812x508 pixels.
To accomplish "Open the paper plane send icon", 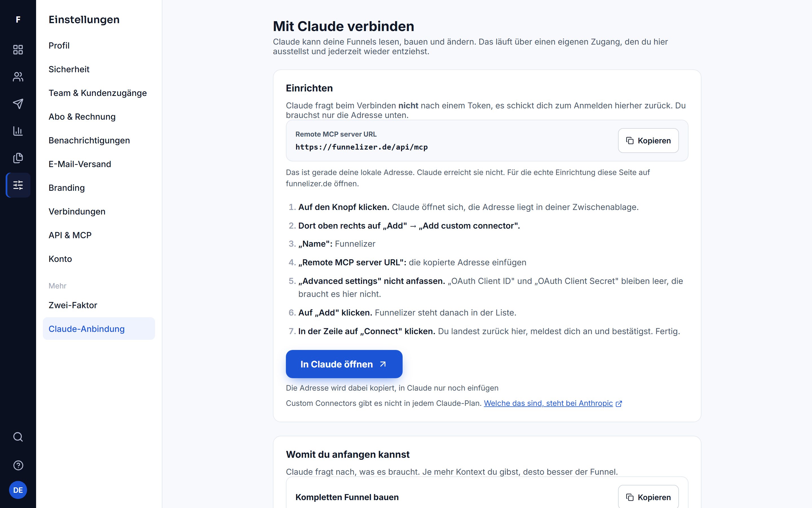I will click(18, 104).
